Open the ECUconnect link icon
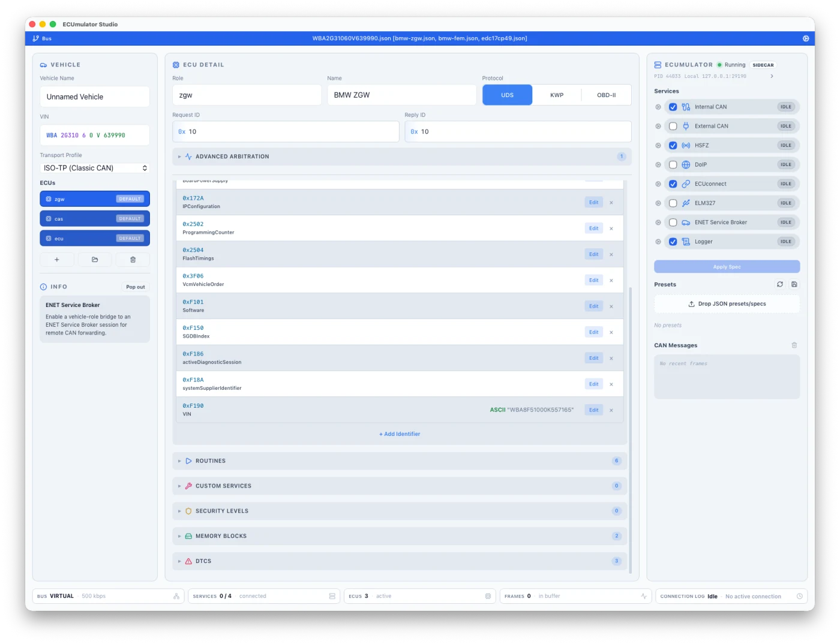The image size is (840, 644). point(686,183)
